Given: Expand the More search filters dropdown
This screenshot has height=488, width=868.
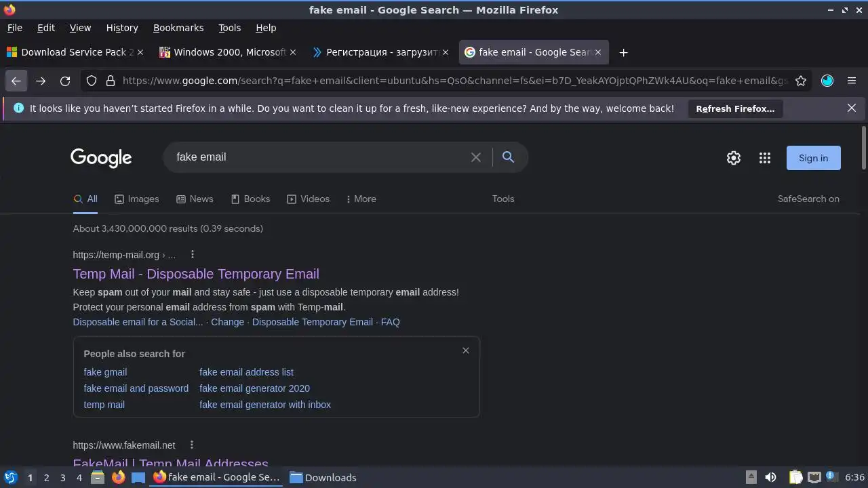Looking at the screenshot, I should pos(361,199).
